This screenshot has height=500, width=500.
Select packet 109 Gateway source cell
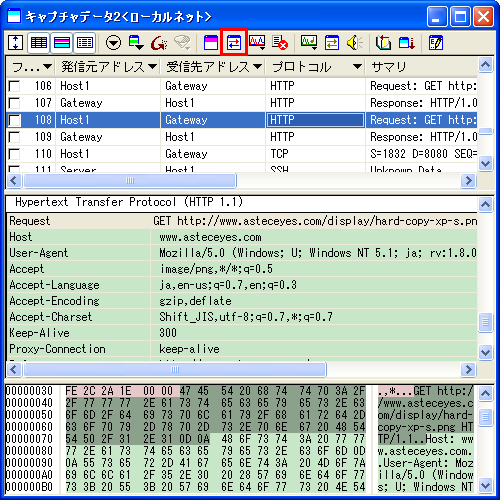tap(108, 137)
